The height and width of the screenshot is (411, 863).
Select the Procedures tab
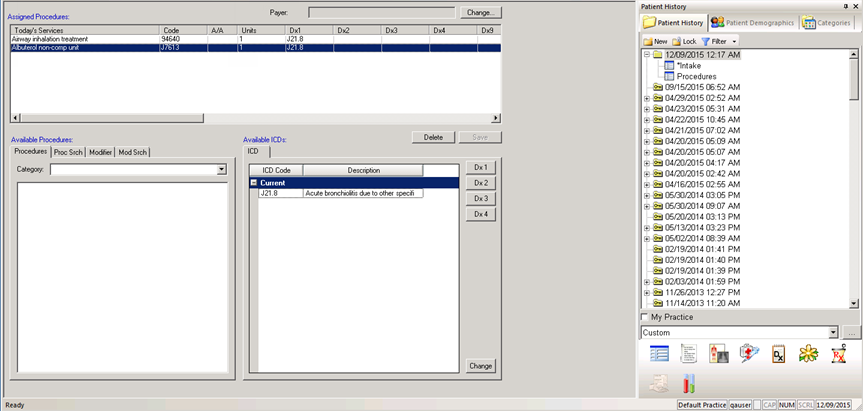pyautogui.click(x=31, y=152)
